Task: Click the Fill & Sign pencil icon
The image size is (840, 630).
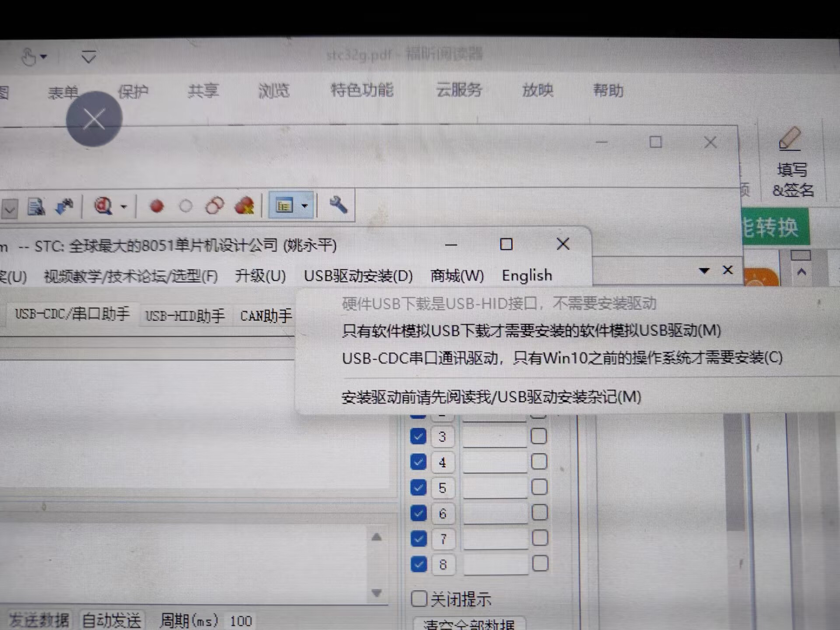Action: point(789,139)
